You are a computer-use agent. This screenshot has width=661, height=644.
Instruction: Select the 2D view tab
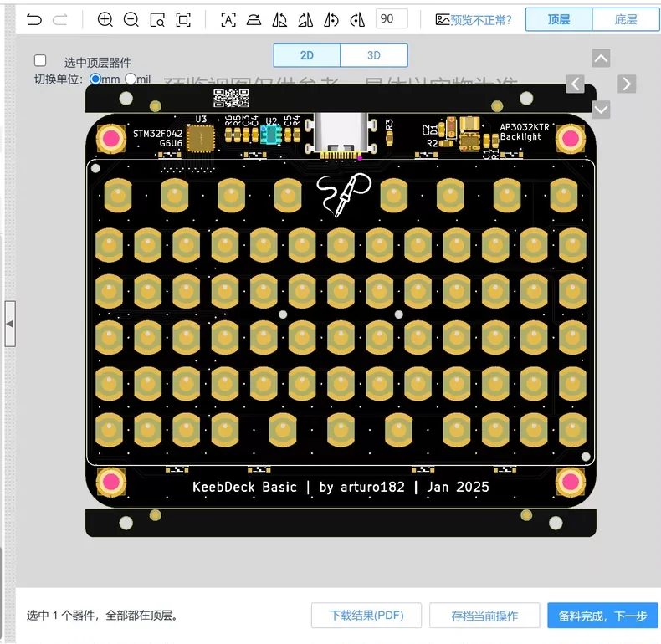307,55
